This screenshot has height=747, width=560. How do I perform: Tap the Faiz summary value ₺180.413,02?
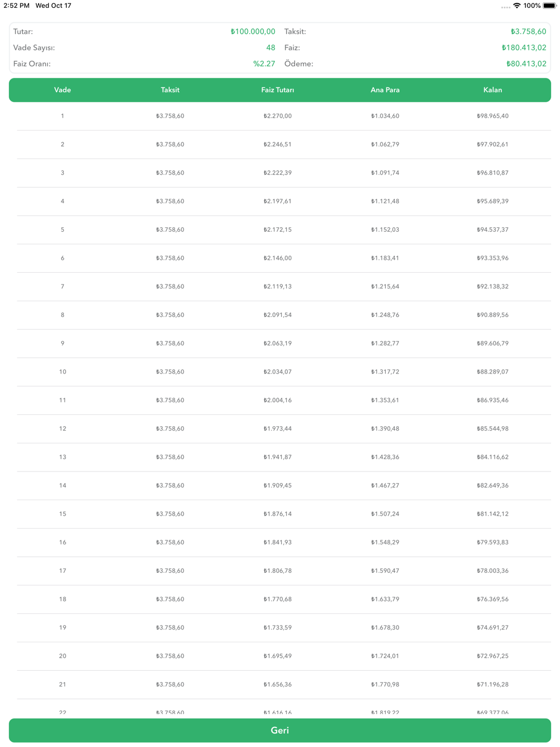[x=524, y=48]
